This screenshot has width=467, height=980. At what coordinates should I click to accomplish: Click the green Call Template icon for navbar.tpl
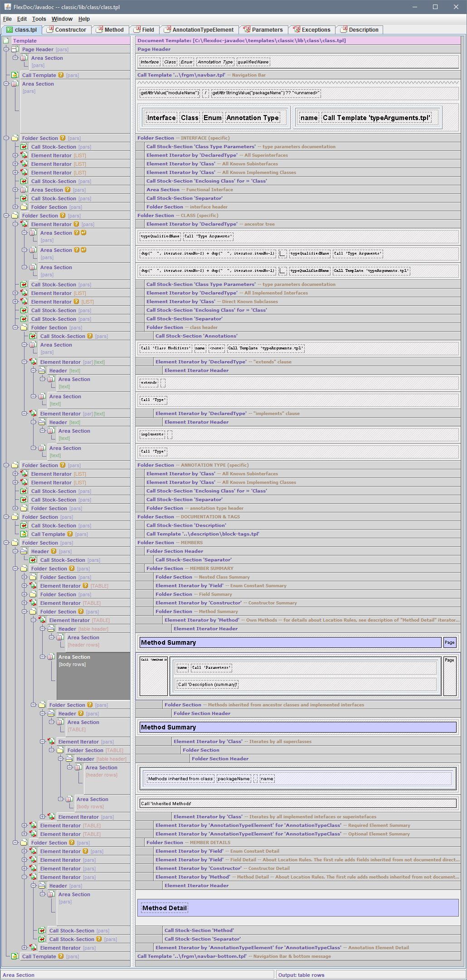pyautogui.click(x=15, y=75)
